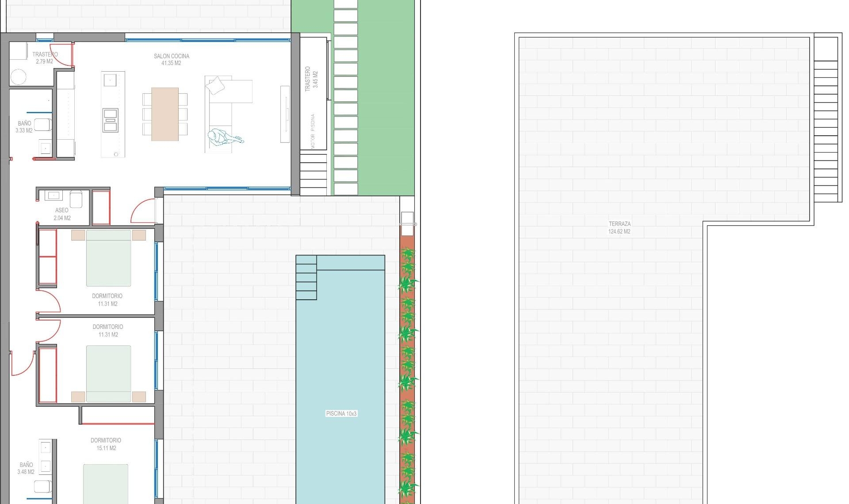Click the PISCINA 10x3 label in pool
The image size is (849, 504).
(x=341, y=413)
